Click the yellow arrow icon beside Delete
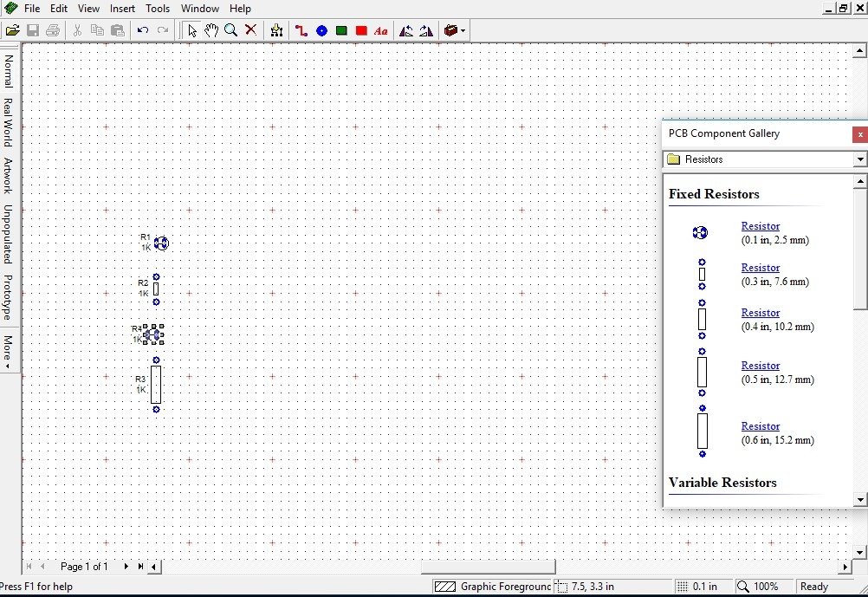 pos(277,30)
